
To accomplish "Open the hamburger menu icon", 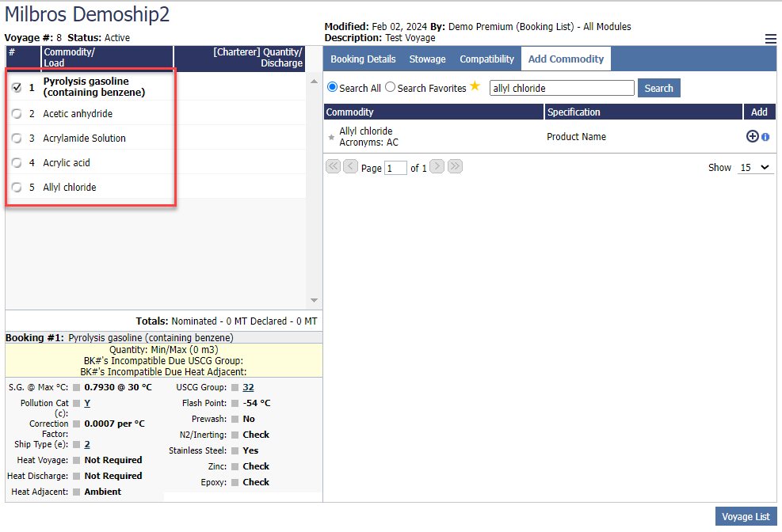I will 770,39.
